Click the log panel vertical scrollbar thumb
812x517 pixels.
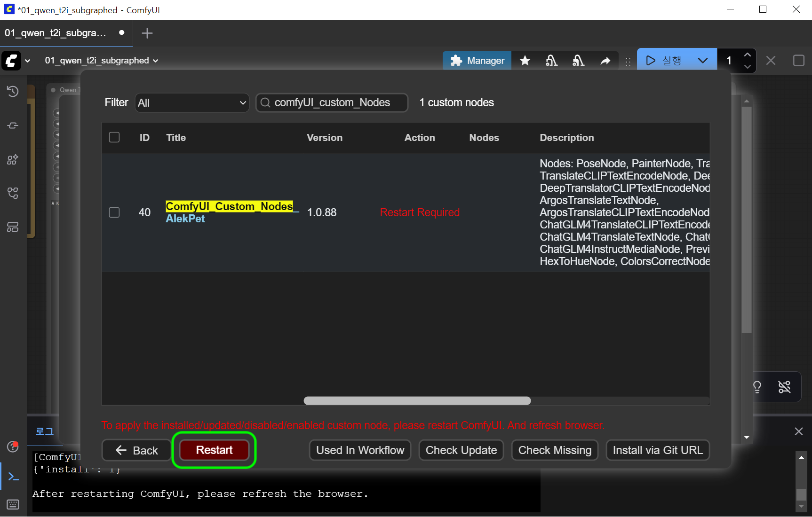click(801, 494)
